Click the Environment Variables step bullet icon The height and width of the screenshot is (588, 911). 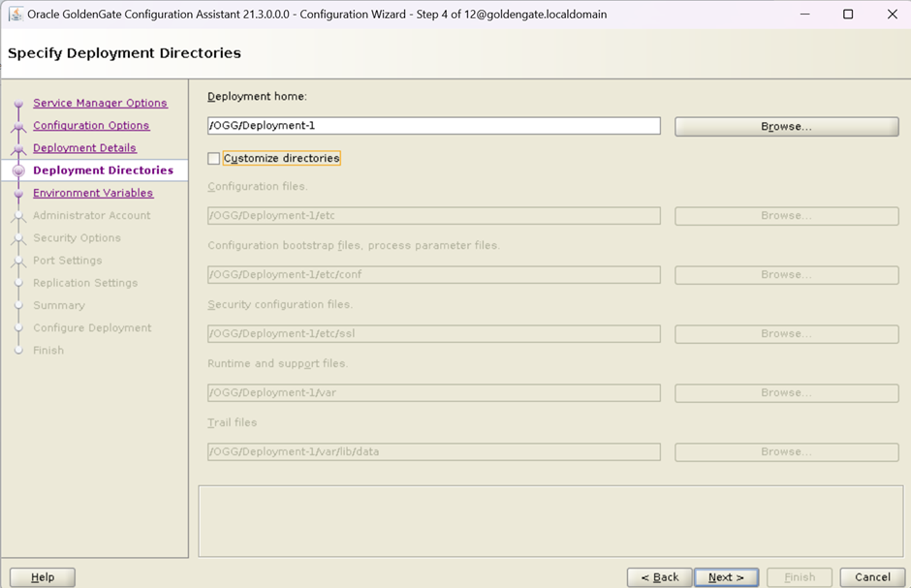tap(17, 194)
